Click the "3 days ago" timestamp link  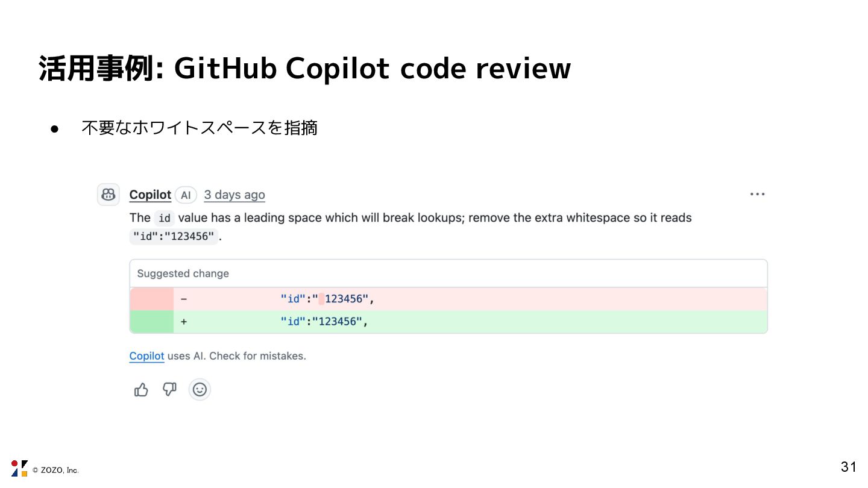(x=234, y=195)
